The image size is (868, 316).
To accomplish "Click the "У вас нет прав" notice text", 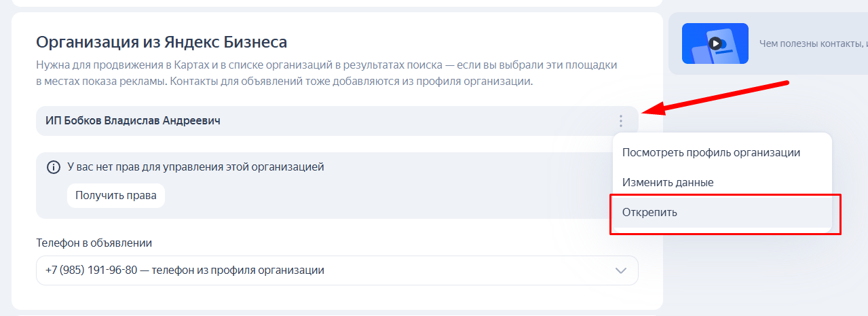I will [x=195, y=166].
